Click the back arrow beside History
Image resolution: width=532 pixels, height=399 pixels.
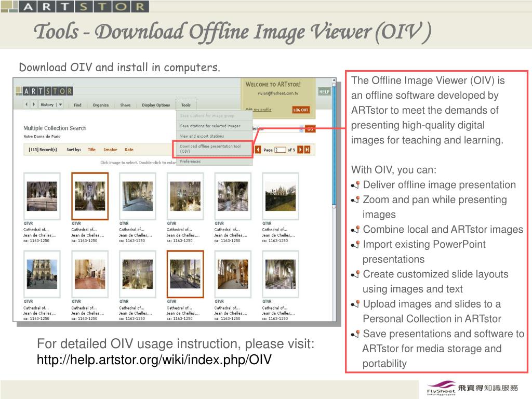[x=26, y=104]
